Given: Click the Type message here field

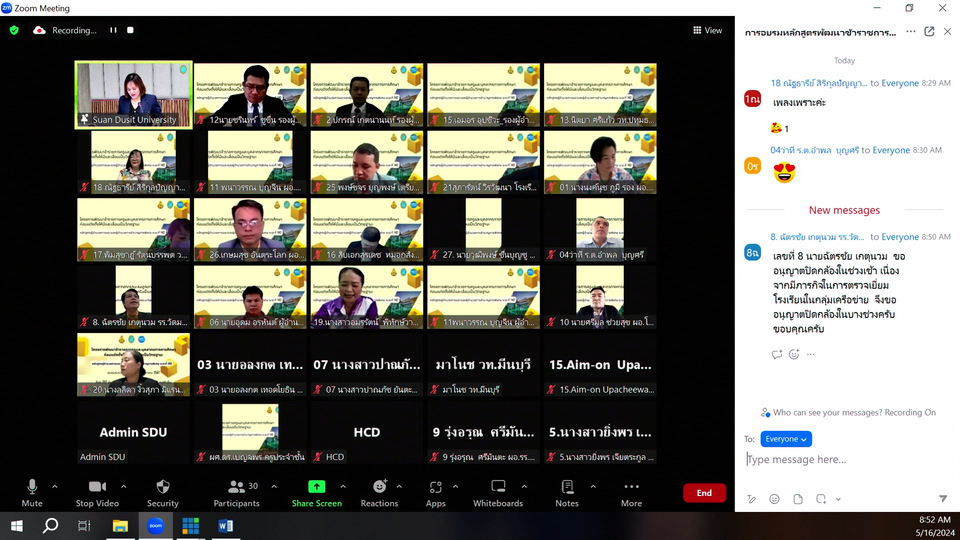Looking at the screenshot, I should coord(847,459).
